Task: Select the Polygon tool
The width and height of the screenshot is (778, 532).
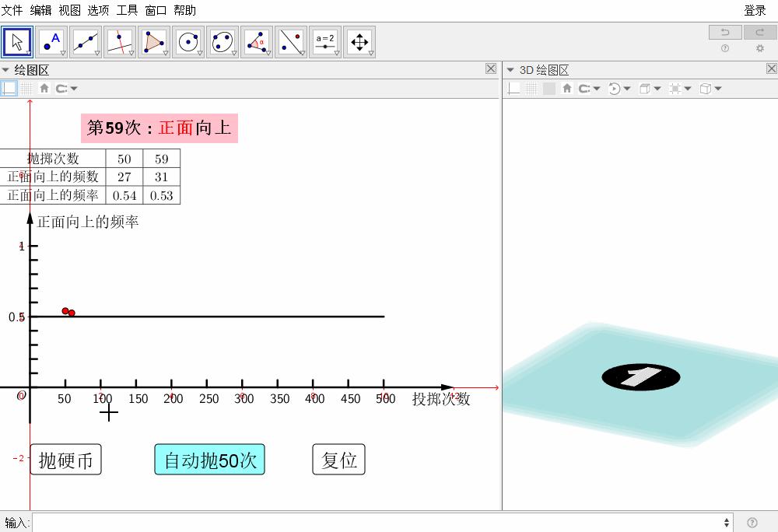Action: tap(154, 42)
